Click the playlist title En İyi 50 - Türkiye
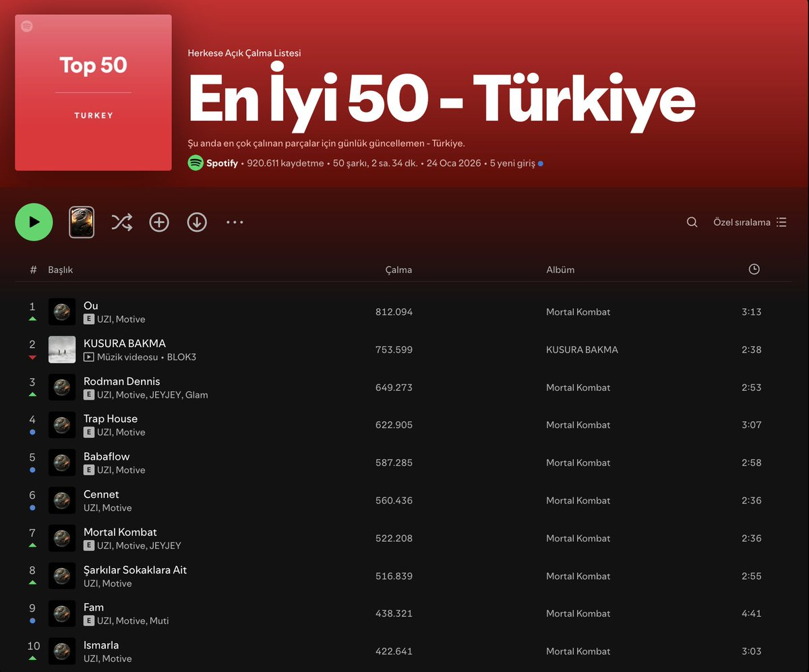This screenshot has width=809, height=672. click(x=442, y=99)
